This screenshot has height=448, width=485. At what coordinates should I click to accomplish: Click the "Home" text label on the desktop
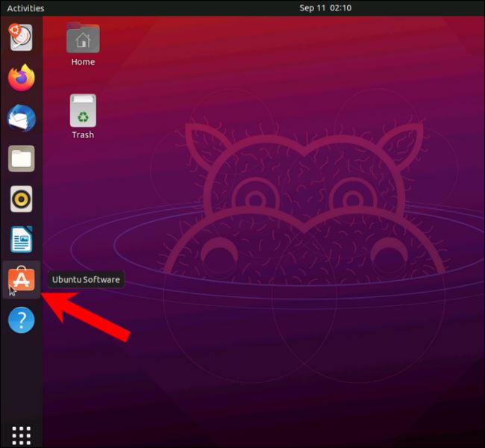point(83,62)
